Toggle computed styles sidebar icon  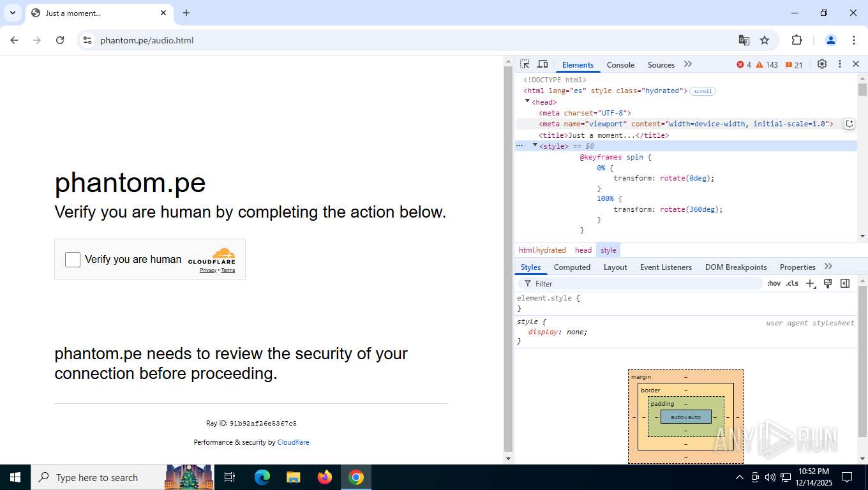click(845, 283)
